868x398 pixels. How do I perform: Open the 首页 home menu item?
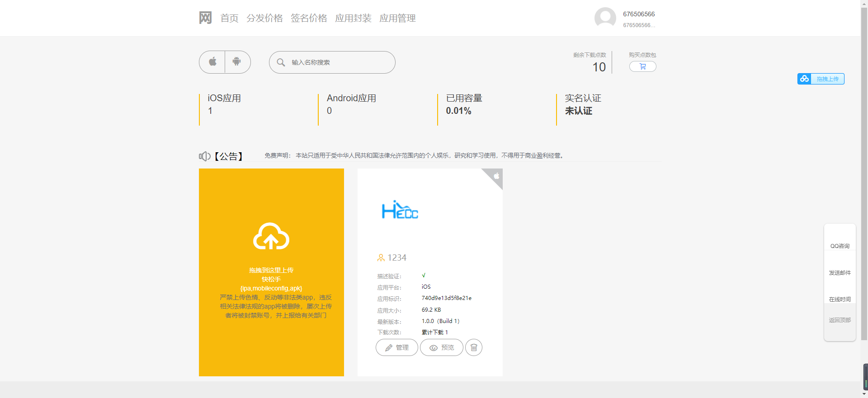[229, 18]
